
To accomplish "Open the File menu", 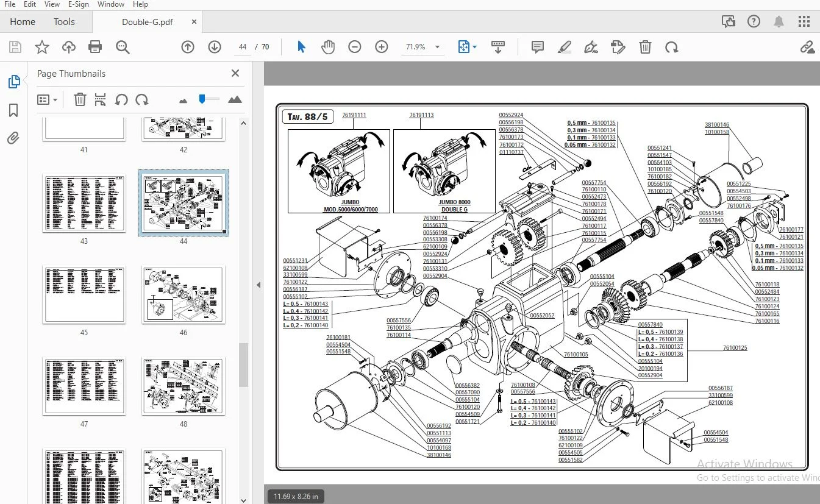I will (x=10, y=4).
